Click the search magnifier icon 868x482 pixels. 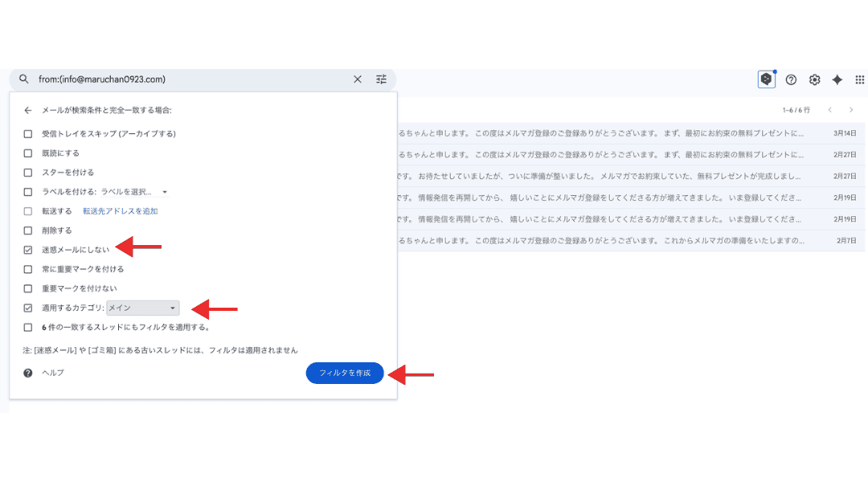pyautogui.click(x=24, y=80)
